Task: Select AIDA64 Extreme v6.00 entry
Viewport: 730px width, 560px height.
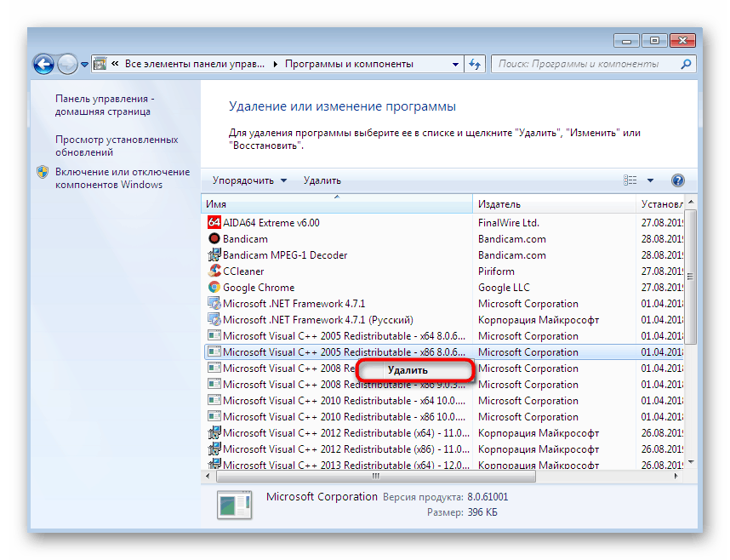Action: point(271,223)
